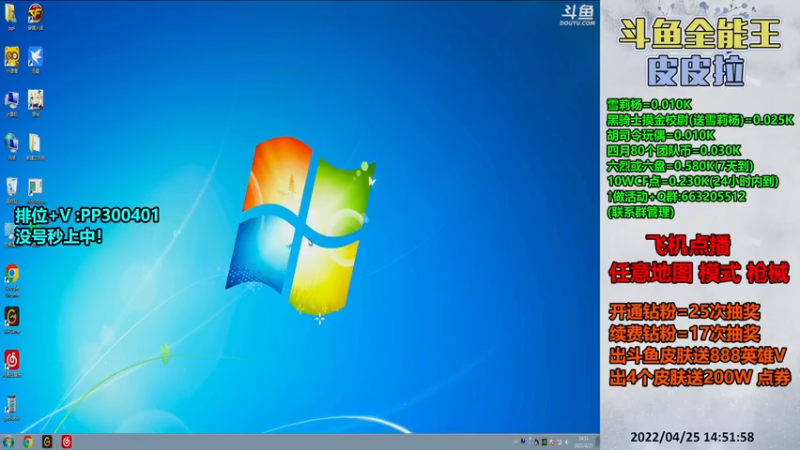Launch Google Chrome from the desktop shortcut
This screenshot has height=450, width=800.
[x=12, y=281]
